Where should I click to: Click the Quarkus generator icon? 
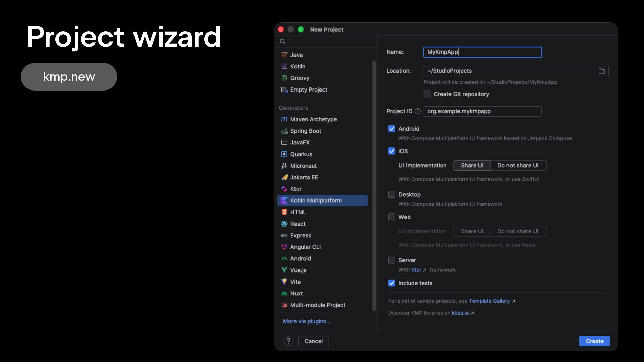284,154
